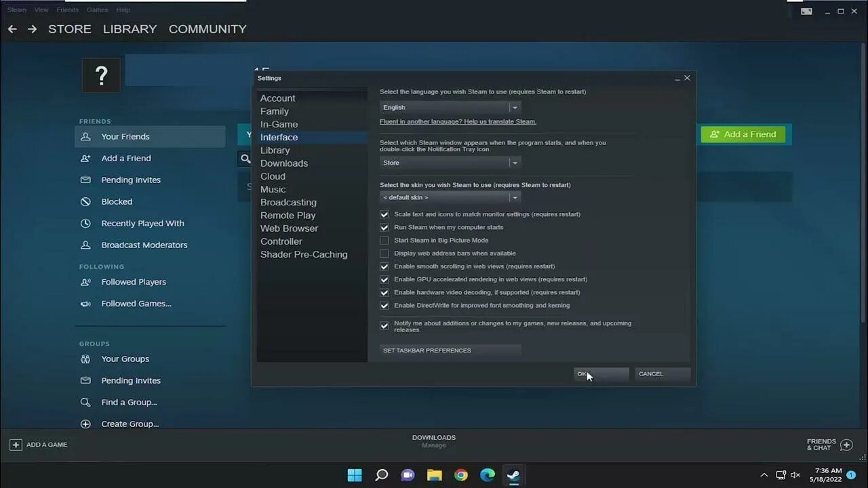This screenshot has height=488, width=868.
Task: Enable Start Steam in Big Picture Mode
Action: [384, 240]
